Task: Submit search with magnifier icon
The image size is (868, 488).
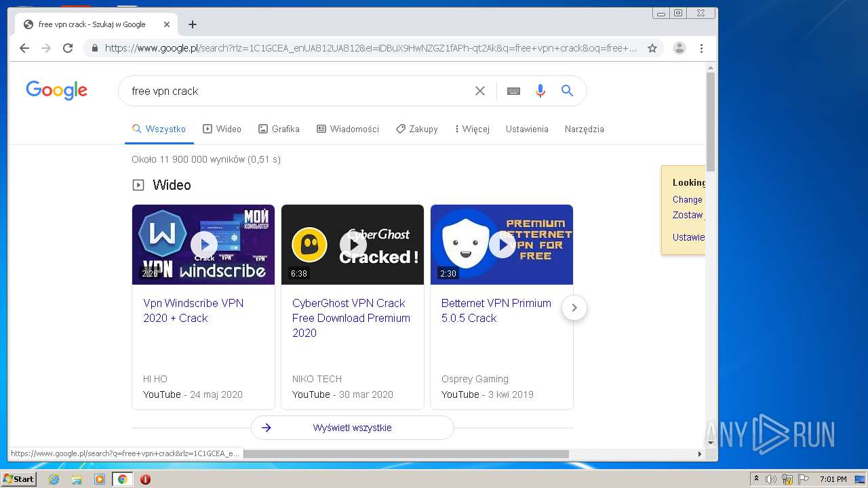Action: point(568,91)
